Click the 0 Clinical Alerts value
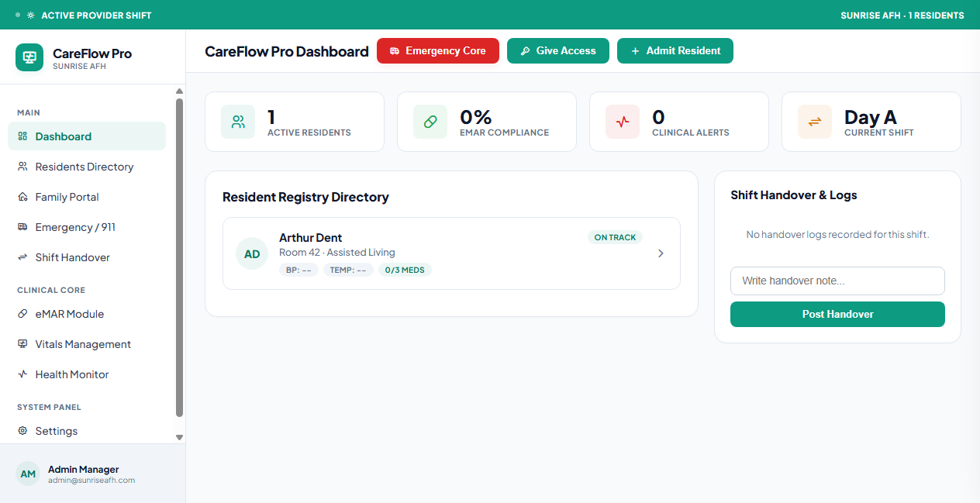980x503 pixels. tap(658, 117)
